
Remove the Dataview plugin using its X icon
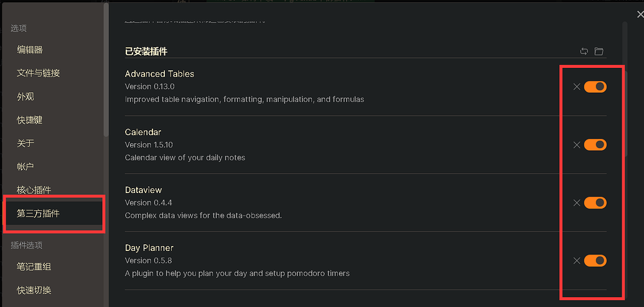point(577,202)
